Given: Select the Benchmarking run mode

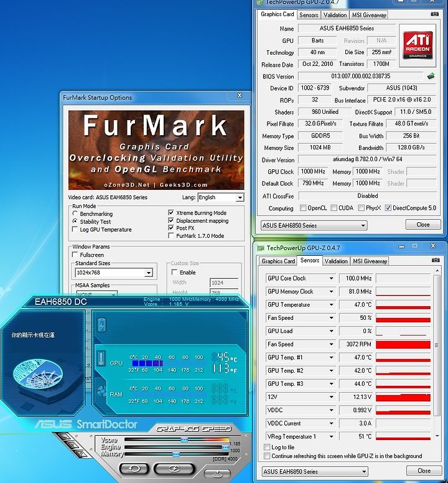Looking at the screenshot, I should point(75,213).
